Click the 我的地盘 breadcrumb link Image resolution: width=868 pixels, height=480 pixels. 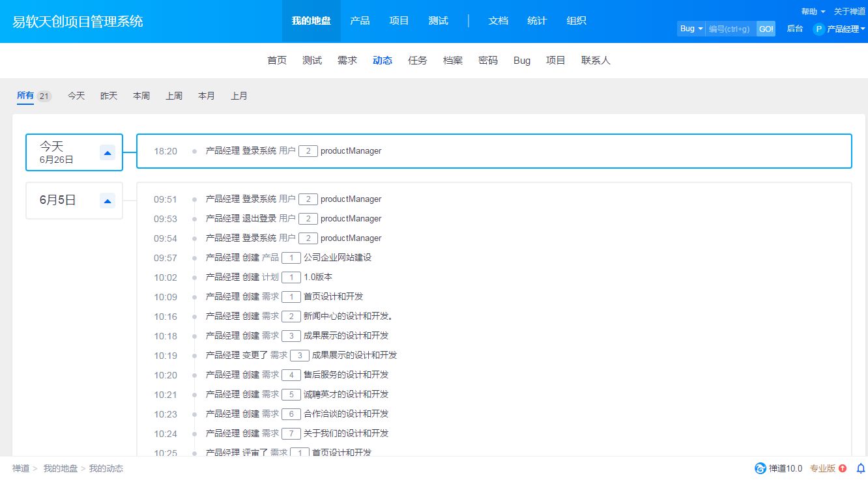61,468
